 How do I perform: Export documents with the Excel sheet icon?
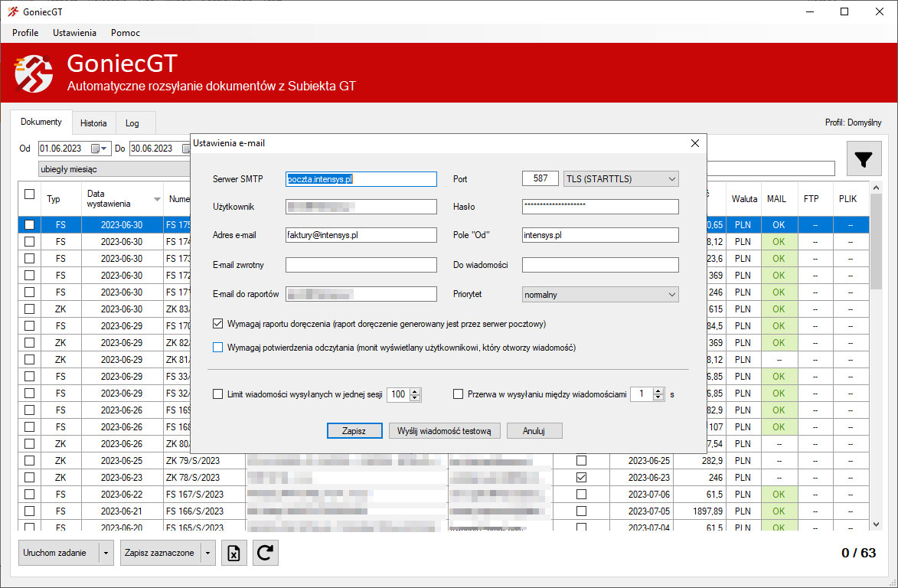(233, 553)
